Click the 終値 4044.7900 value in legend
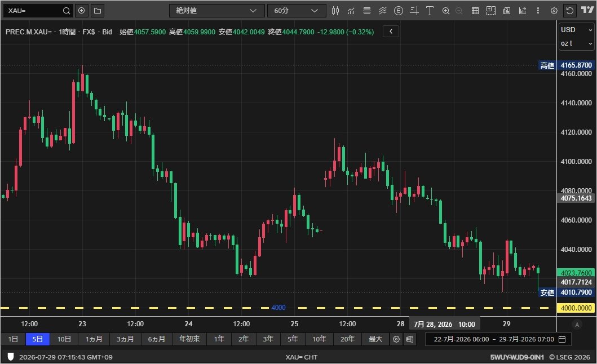The image size is (597, 364). 298,32
